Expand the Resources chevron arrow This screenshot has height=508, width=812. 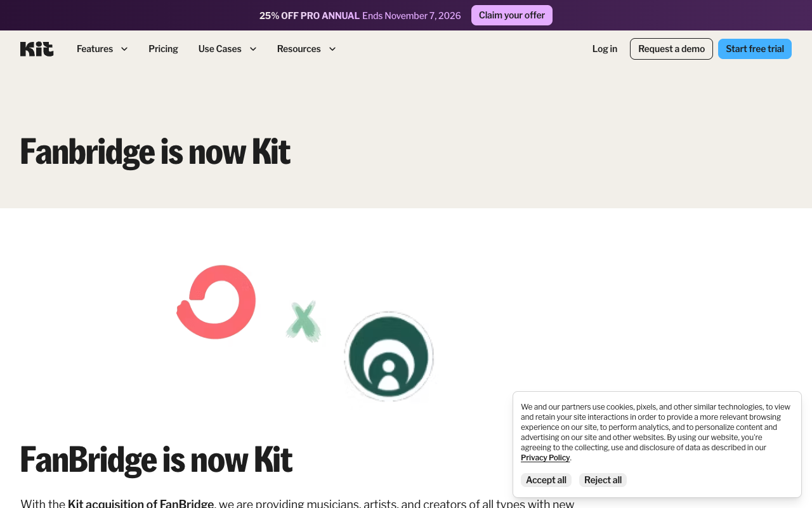(x=332, y=49)
